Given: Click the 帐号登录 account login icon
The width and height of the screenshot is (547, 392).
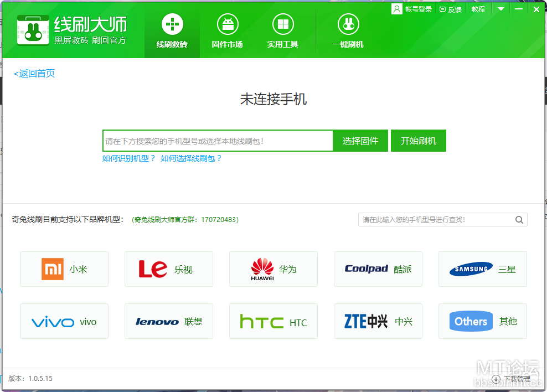Looking at the screenshot, I should click(x=397, y=9).
